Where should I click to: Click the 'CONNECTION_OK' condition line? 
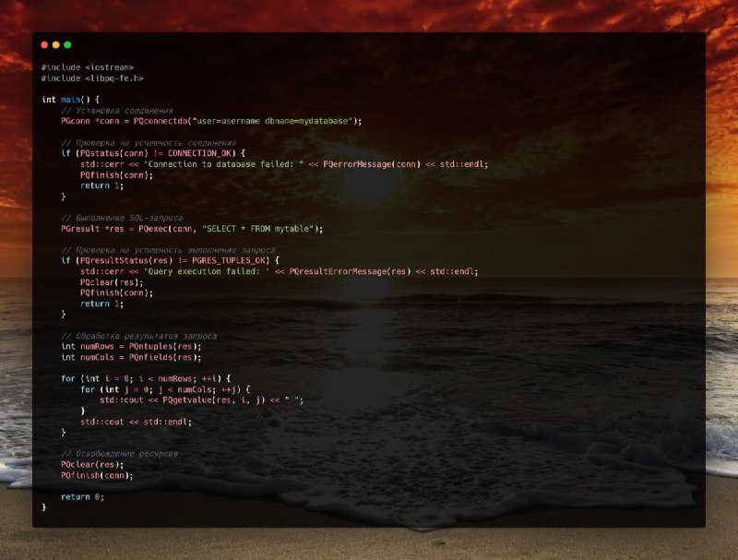coord(153,153)
